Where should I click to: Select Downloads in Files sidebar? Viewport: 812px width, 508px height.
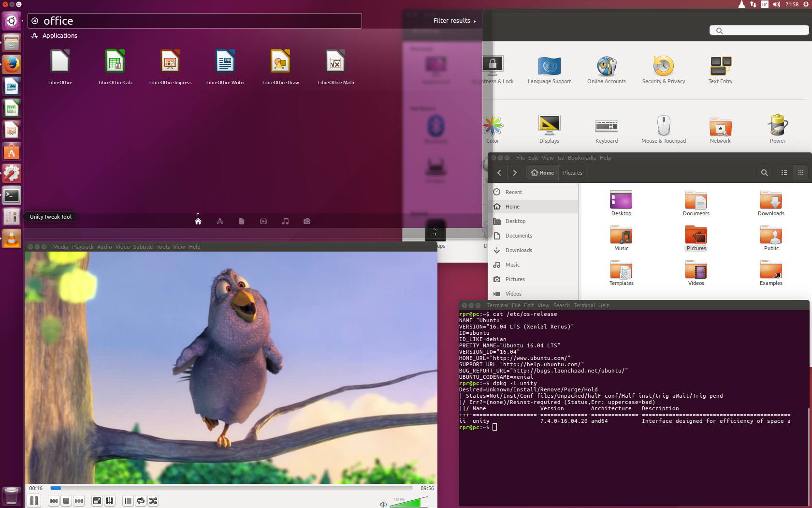coord(518,250)
